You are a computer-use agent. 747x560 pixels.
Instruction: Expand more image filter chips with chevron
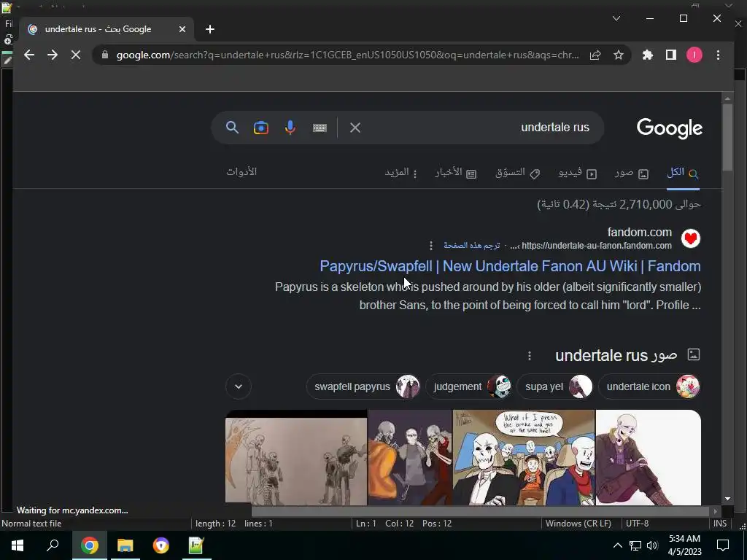tap(239, 386)
